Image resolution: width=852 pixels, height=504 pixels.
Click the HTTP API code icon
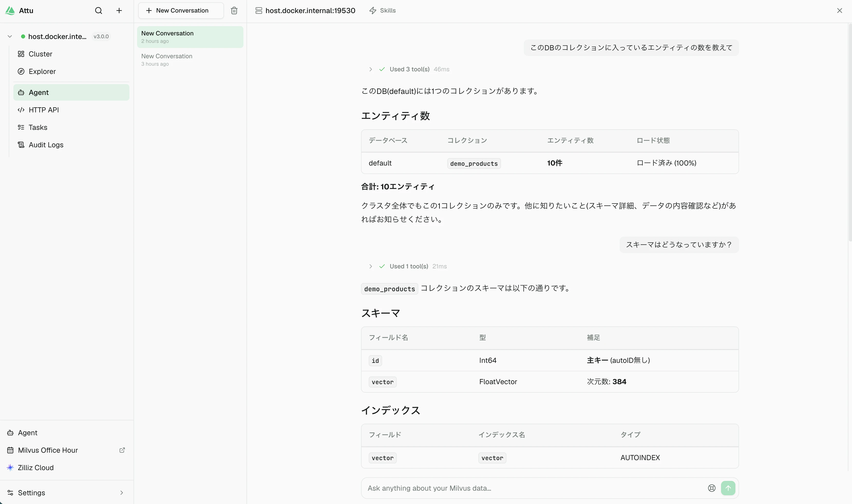pos(21,110)
